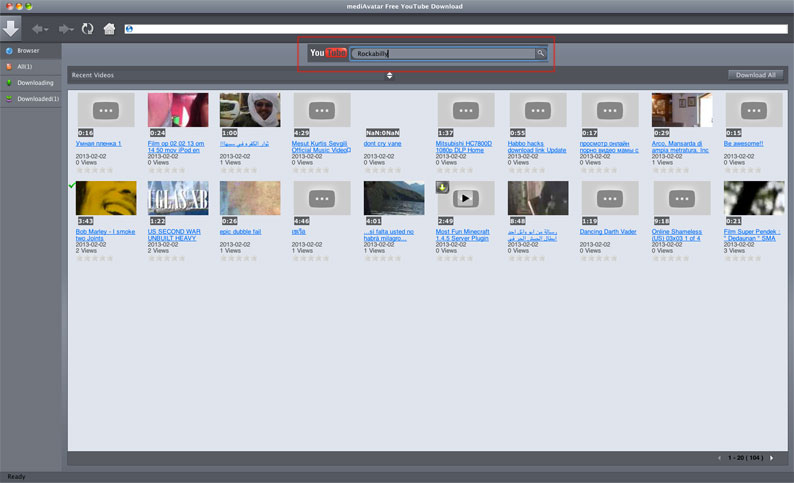Go to the home page icon

tap(109, 29)
